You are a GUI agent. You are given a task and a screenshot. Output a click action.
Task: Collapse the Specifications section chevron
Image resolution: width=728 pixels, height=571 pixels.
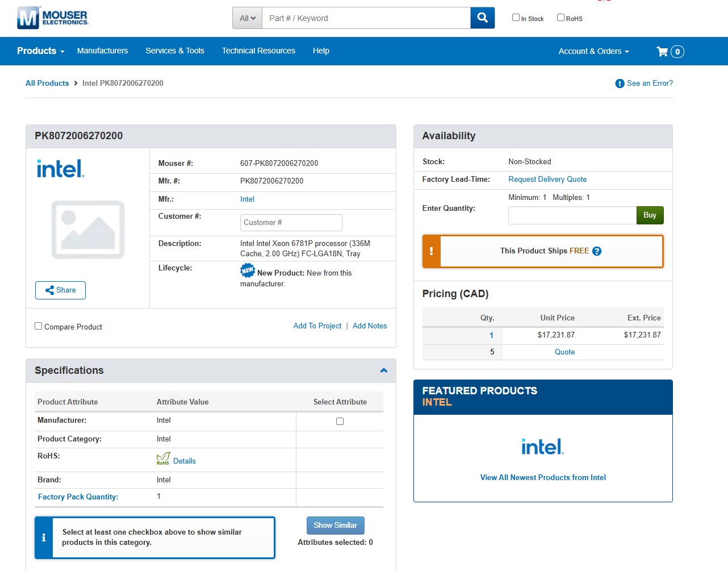tap(384, 370)
